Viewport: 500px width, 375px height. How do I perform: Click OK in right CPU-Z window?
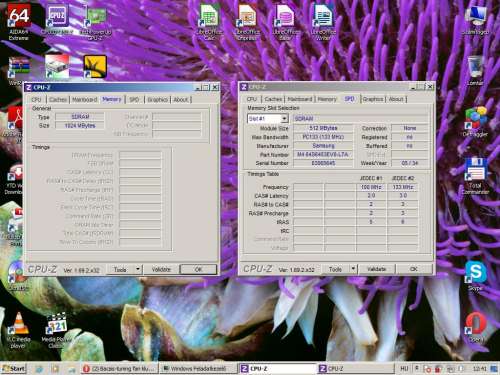point(414,269)
